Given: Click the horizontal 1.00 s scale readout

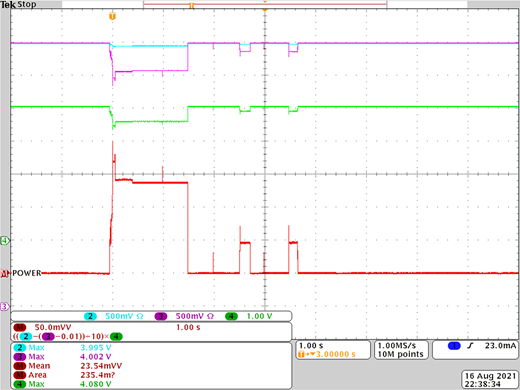Looking at the screenshot, I should coord(311,346).
